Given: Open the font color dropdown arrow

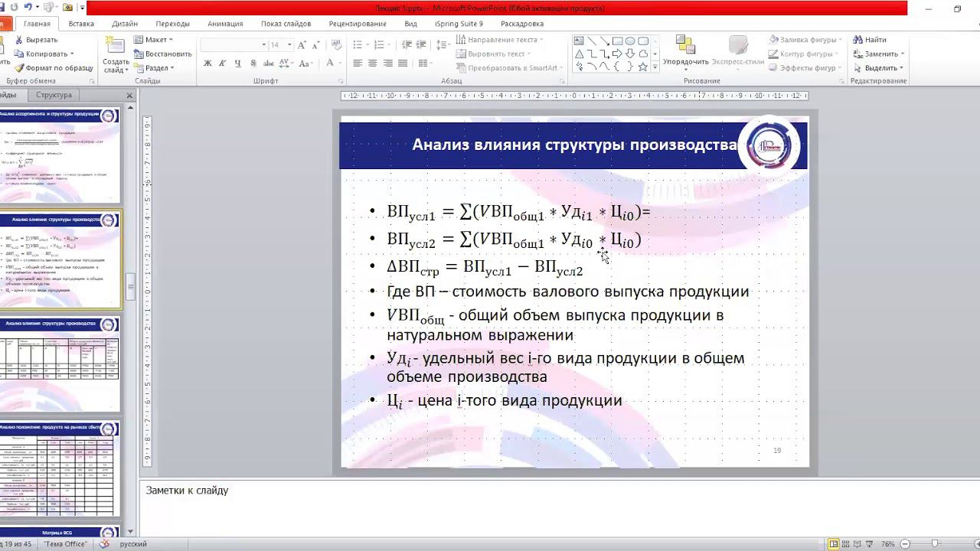Looking at the screenshot, I should click(x=339, y=64).
